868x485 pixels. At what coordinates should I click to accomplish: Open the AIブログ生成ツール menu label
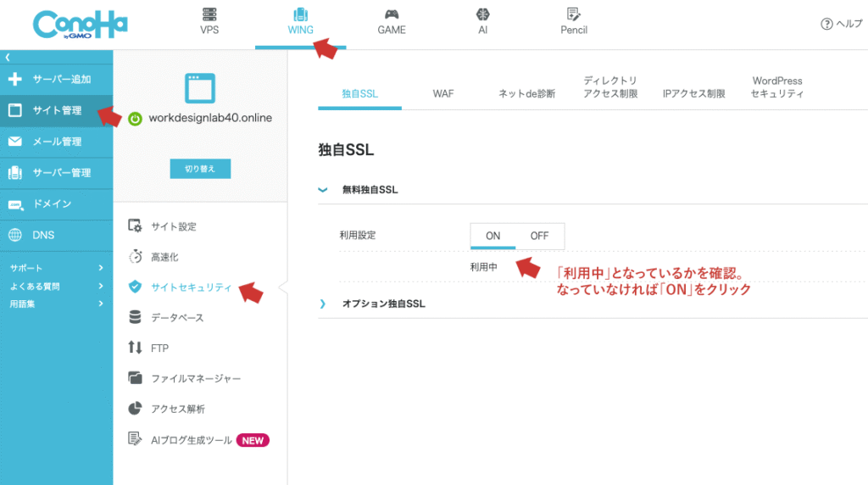pos(192,440)
